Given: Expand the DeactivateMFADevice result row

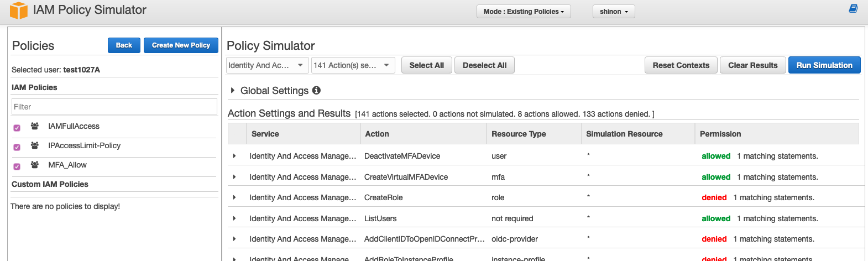Looking at the screenshot, I should 234,156.
